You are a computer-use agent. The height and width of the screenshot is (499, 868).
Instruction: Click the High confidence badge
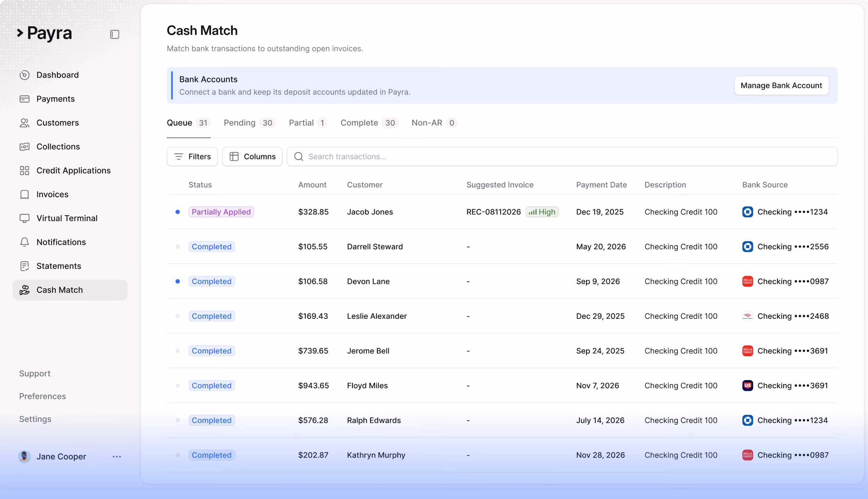pyautogui.click(x=542, y=212)
